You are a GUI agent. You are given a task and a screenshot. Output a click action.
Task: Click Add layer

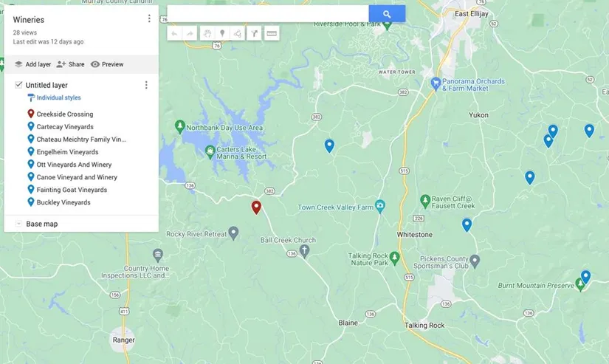tap(32, 64)
